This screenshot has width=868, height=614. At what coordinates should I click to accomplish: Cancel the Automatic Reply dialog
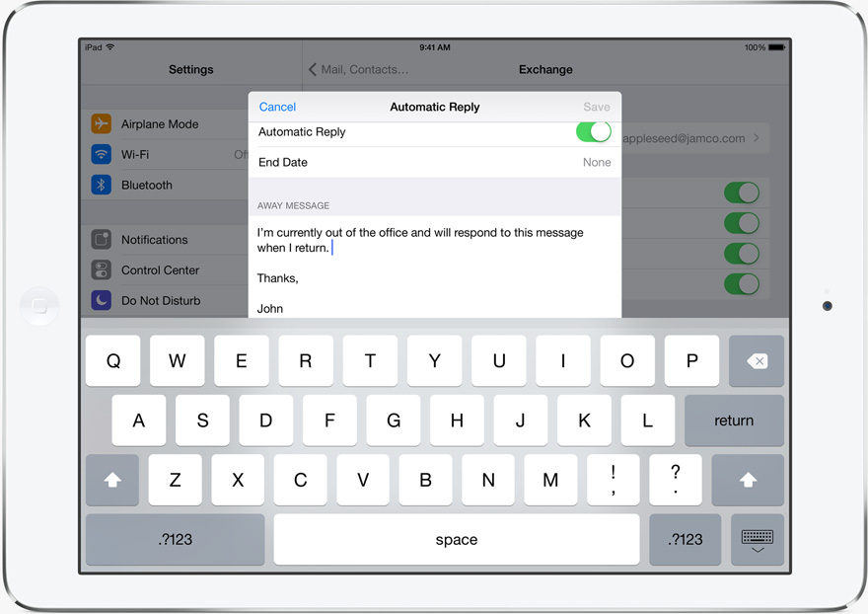point(277,107)
